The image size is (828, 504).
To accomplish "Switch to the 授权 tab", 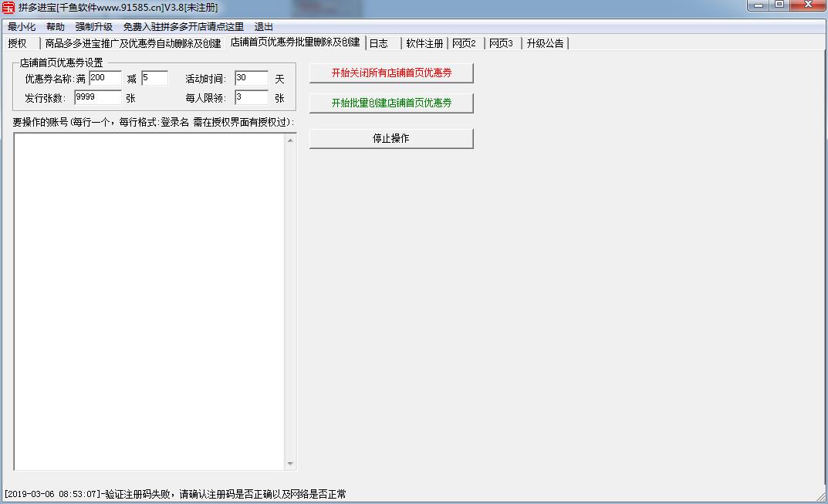I will pos(18,42).
